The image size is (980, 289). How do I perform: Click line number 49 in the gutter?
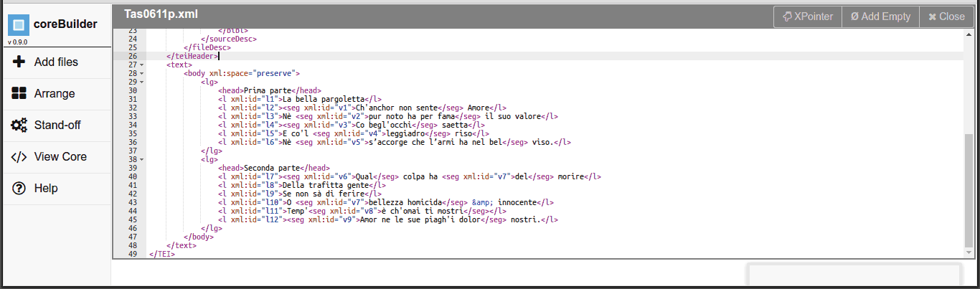132,254
